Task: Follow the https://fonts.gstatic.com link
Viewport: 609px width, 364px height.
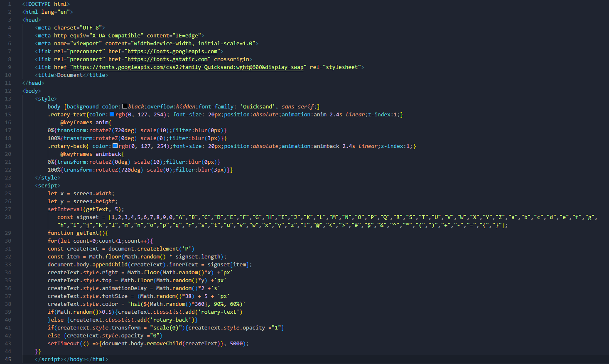Action: [x=167, y=59]
